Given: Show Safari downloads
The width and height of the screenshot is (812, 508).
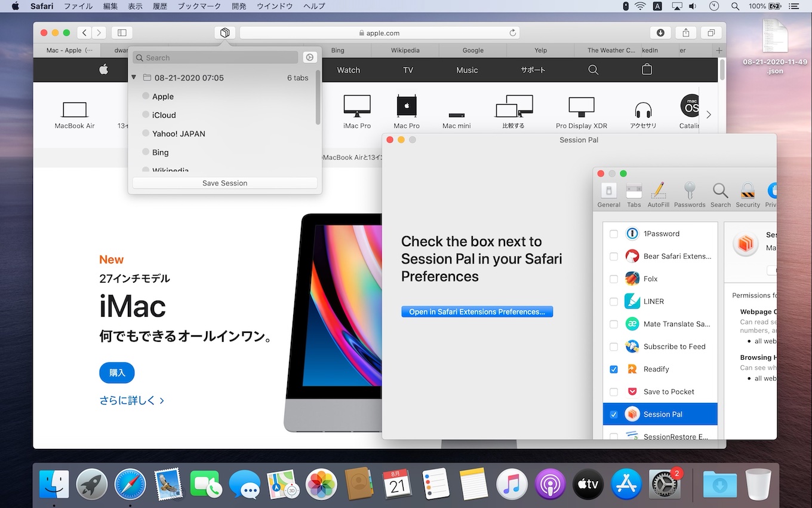Looking at the screenshot, I should click(660, 33).
